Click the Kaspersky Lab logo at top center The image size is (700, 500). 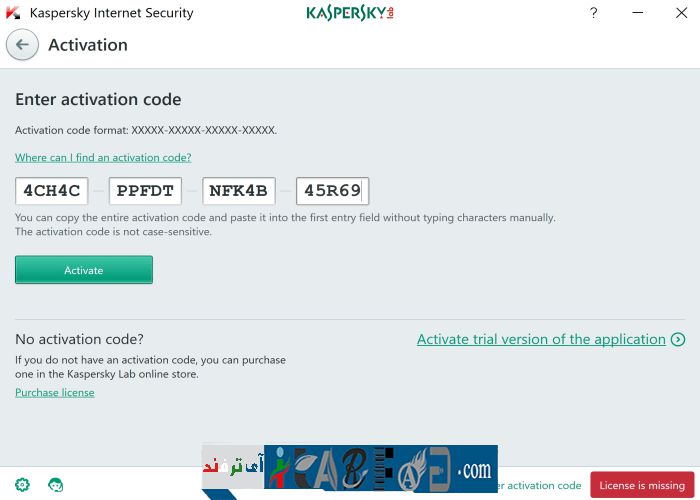350,13
